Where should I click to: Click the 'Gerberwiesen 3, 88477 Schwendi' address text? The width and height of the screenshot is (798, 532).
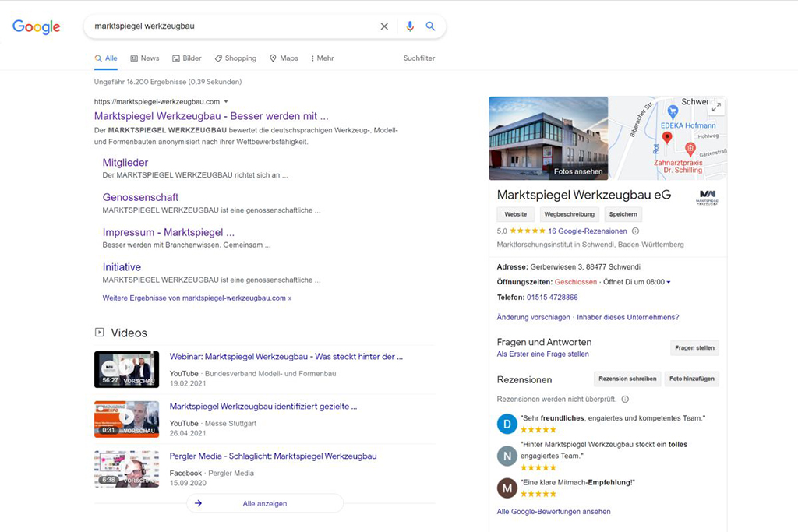[585, 267]
